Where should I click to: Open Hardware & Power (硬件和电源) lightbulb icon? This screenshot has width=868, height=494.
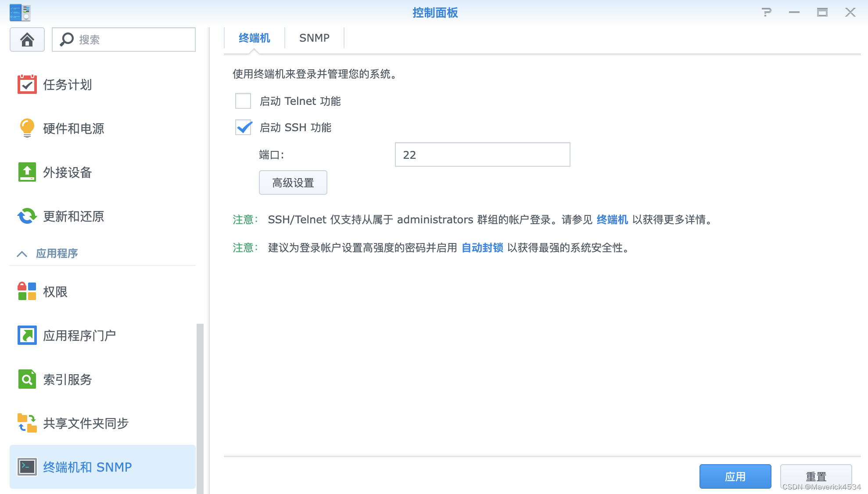point(27,128)
